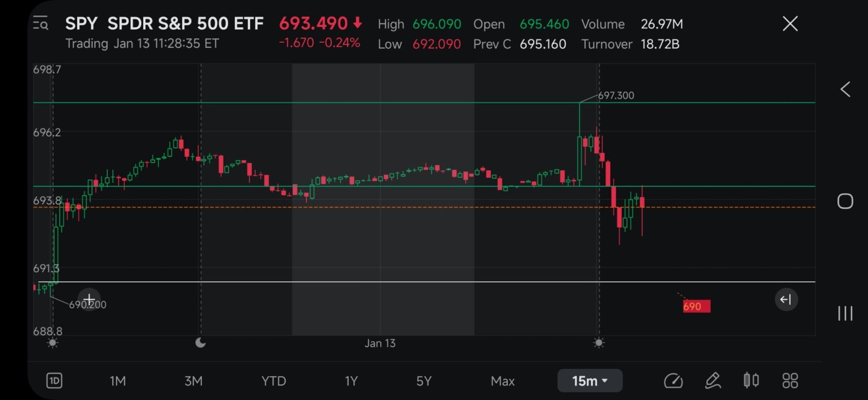Open the stock search list icon
Viewport: 868px width, 400px height.
(x=41, y=23)
